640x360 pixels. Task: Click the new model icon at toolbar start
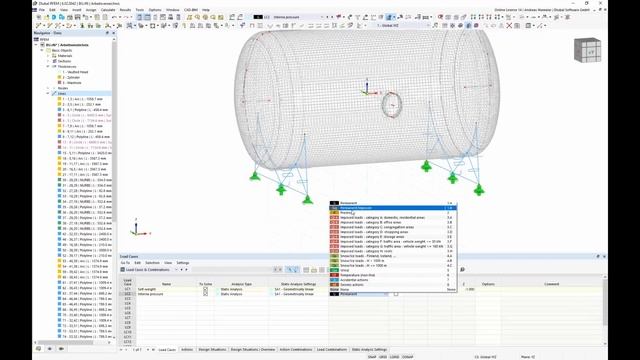click(x=39, y=17)
